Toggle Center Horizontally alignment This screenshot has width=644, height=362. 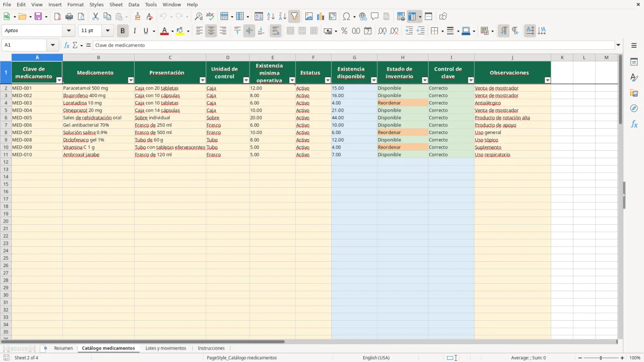click(211, 31)
